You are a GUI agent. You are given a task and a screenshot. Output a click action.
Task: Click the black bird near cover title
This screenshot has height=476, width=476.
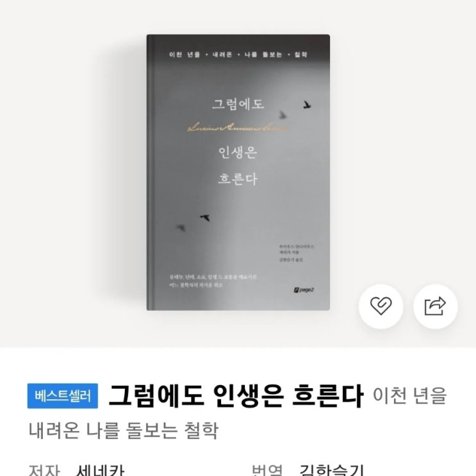pyautogui.click(x=307, y=105)
